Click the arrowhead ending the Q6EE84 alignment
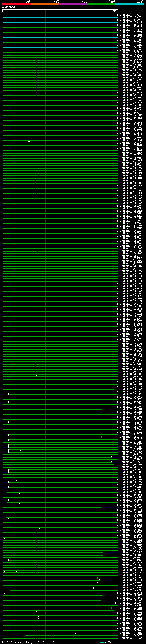Screen dimensions: 146x644 [101, 409]
